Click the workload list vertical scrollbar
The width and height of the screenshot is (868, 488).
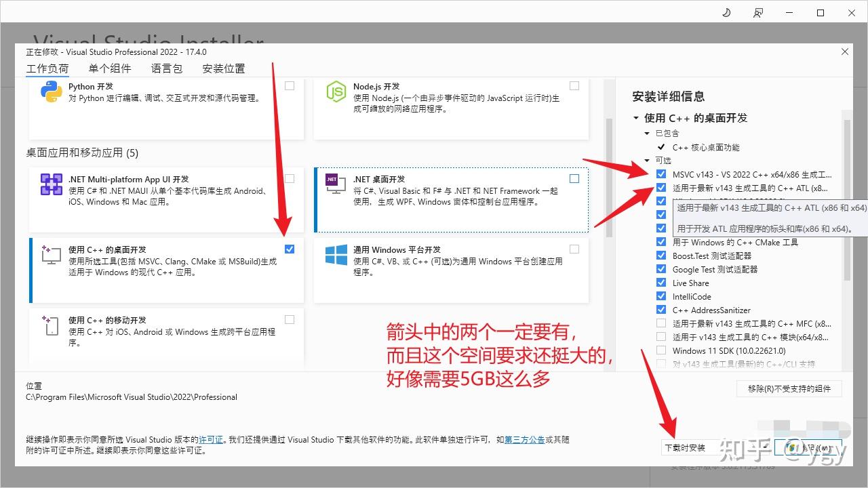(x=608, y=178)
